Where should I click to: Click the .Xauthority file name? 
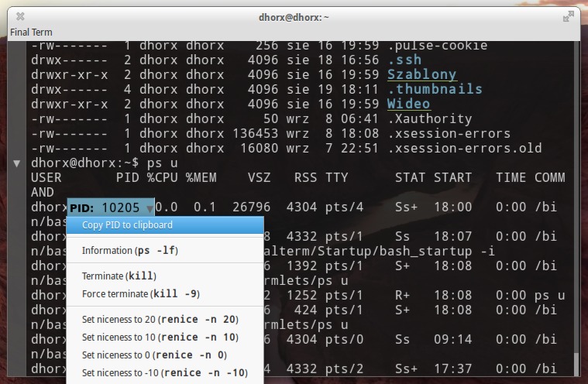pyautogui.click(x=430, y=118)
